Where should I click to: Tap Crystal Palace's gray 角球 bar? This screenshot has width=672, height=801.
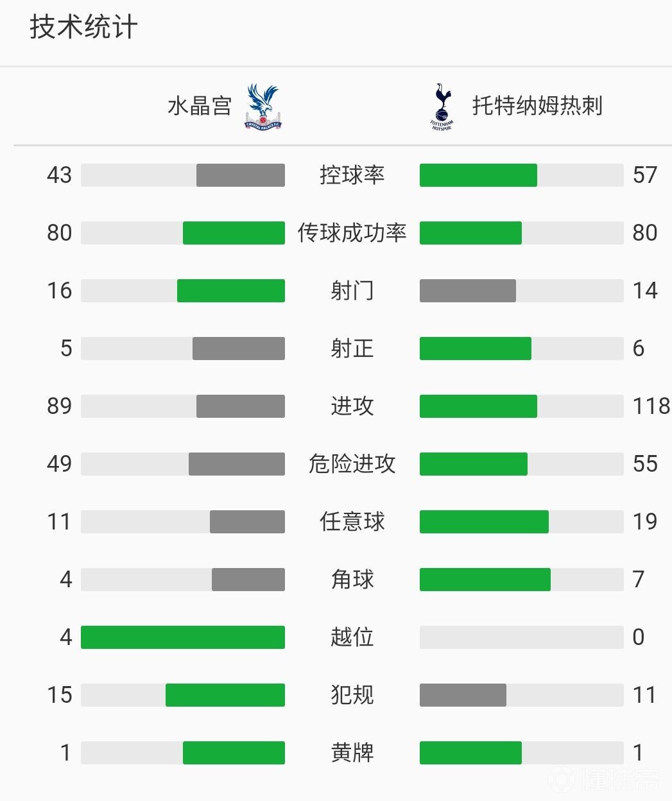pyautogui.click(x=248, y=580)
